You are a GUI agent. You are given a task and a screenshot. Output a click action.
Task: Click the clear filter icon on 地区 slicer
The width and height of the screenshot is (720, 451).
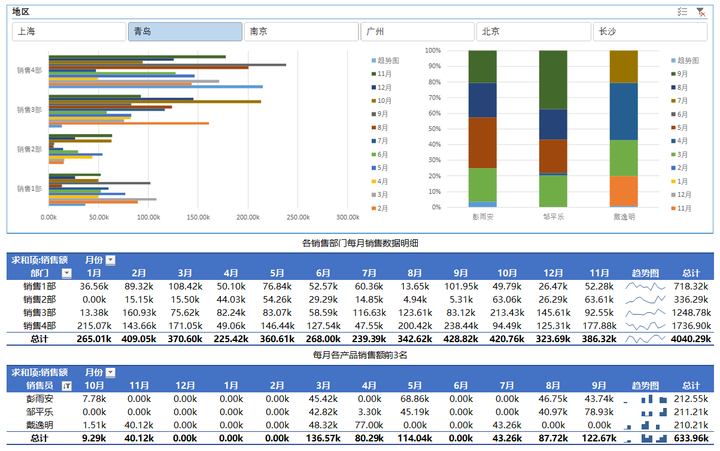701,12
